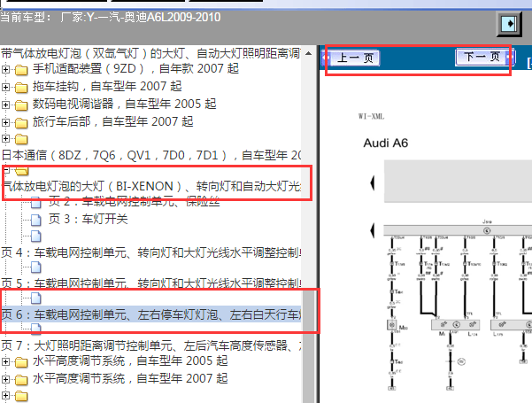This screenshot has width=532, height=403.
Task: Click the page icon above 页 6
Action: point(36,298)
